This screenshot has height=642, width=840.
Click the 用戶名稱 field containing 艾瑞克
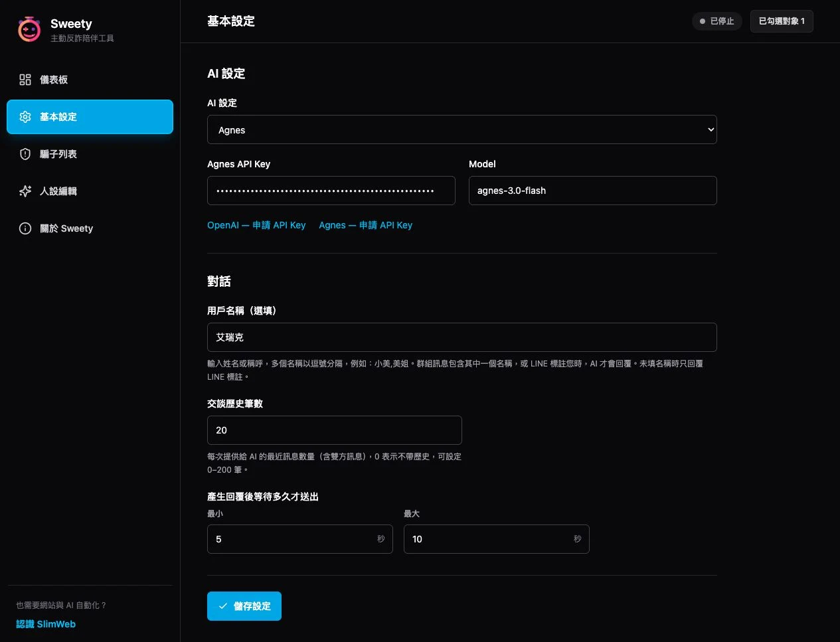[462, 337]
